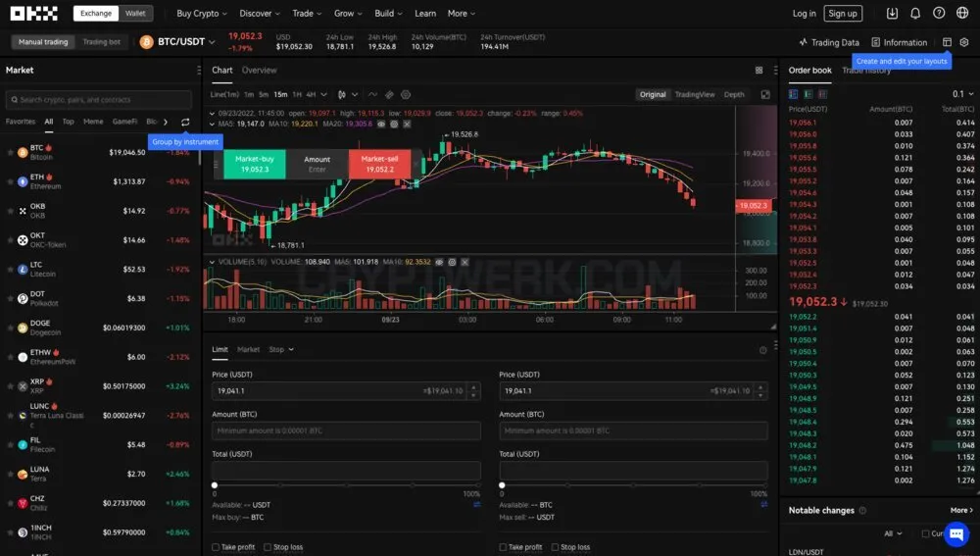This screenshot has width=980, height=556.
Task: Enable buy side Take profit checkbox
Action: [x=216, y=547]
